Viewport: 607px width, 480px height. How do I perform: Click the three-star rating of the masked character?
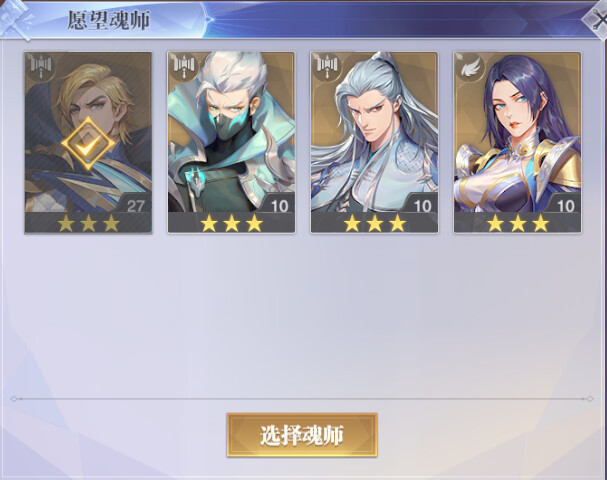[x=231, y=223]
